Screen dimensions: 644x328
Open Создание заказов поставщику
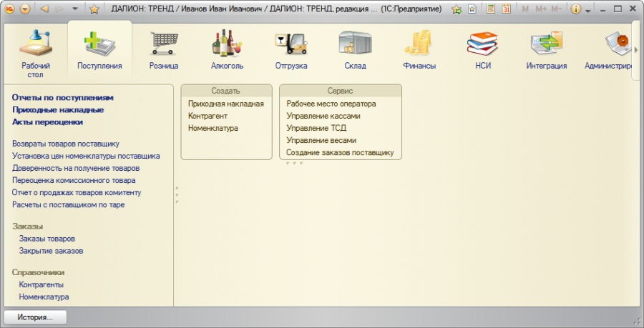(340, 152)
